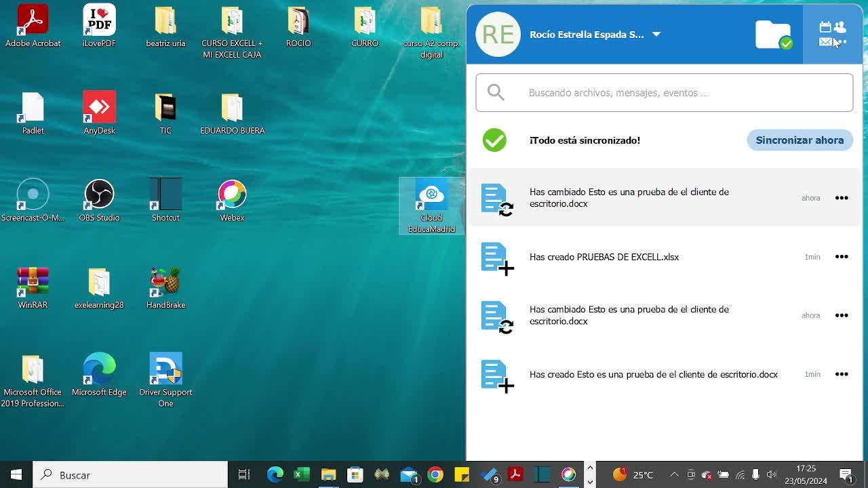Click the Sincronizar ahora button
The width and height of the screenshot is (868, 488).
(800, 140)
